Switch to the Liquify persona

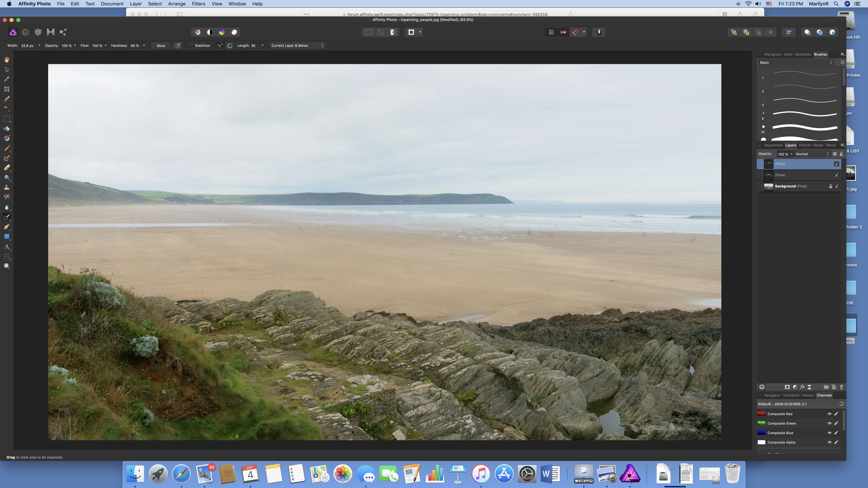pyautogui.click(x=25, y=32)
